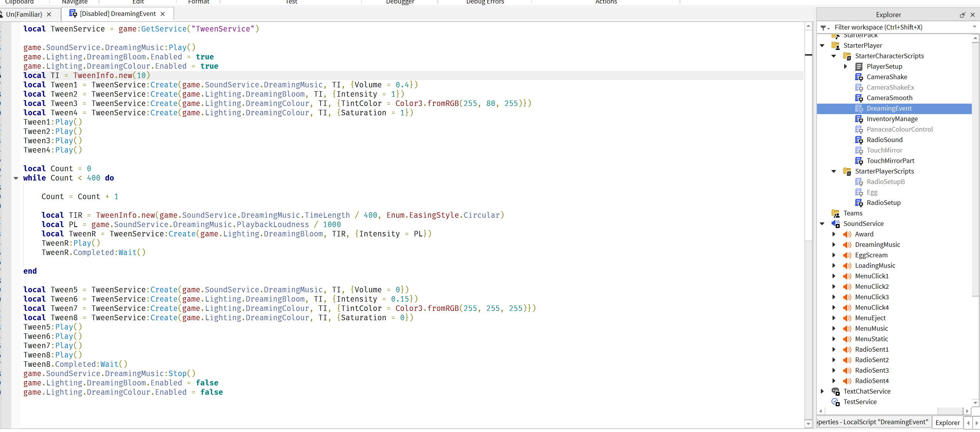
Task: Open filter workspace dropdown arrow
Action: tap(974, 27)
